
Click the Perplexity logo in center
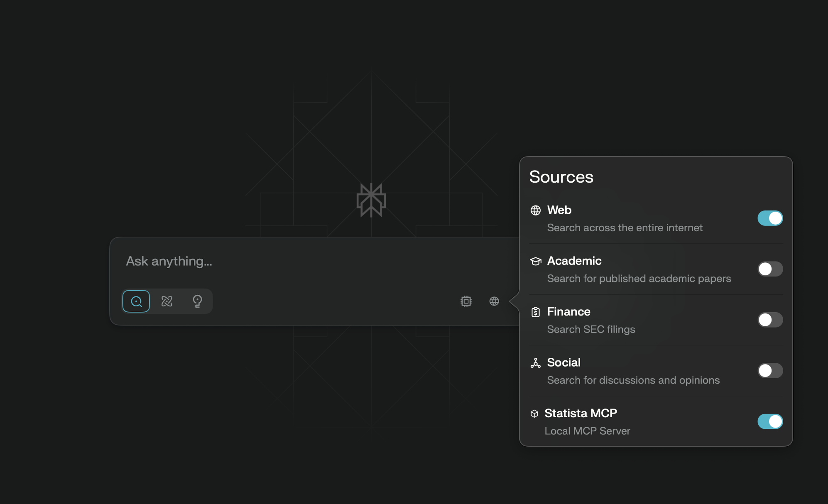click(x=371, y=201)
